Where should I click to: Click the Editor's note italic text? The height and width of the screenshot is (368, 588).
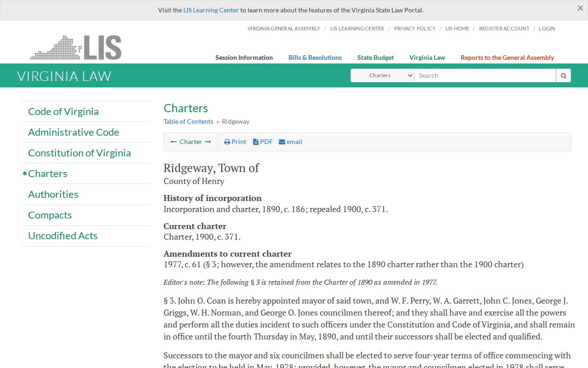(x=300, y=282)
